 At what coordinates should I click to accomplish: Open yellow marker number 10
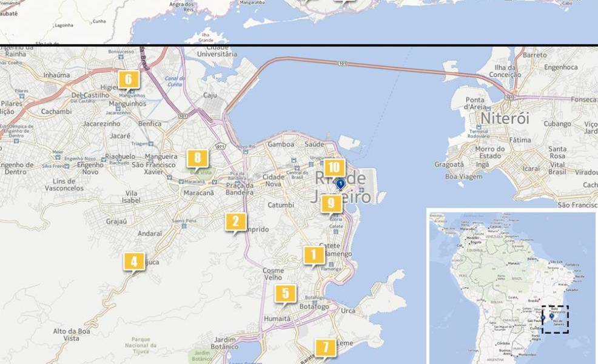tap(334, 167)
